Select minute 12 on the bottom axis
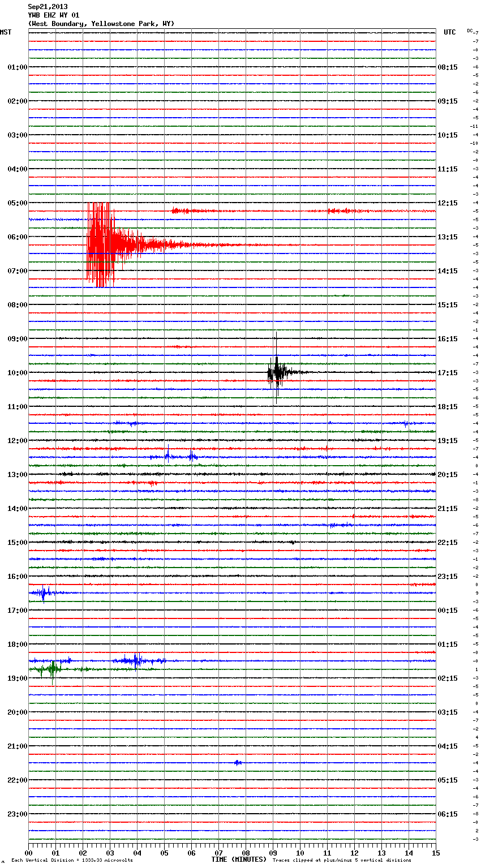This screenshot has width=481, height=868. pyautogui.click(x=354, y=853)
